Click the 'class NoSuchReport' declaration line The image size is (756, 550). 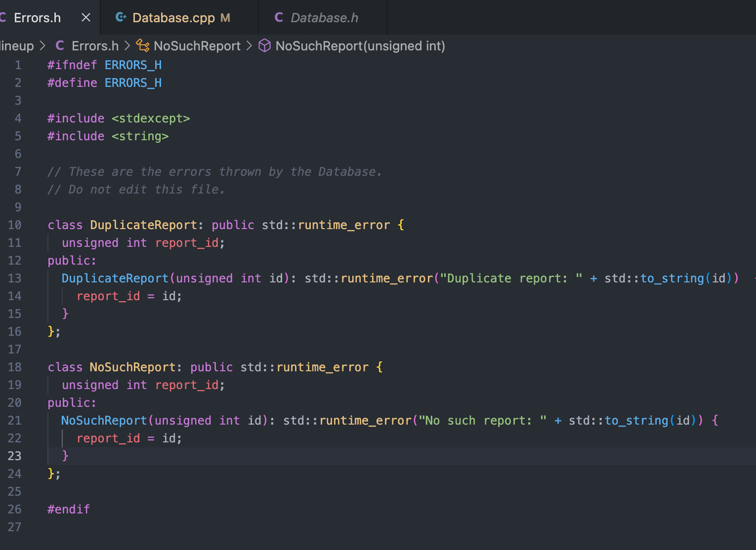pyautogui.click(x=215, y=367)
